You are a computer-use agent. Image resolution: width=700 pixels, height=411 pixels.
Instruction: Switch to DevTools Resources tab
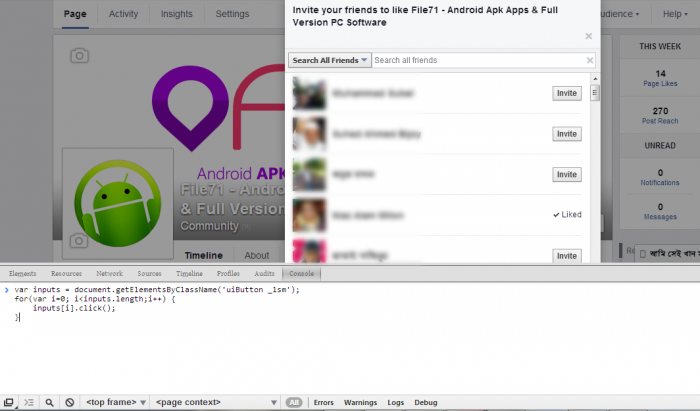coord(66,274)
